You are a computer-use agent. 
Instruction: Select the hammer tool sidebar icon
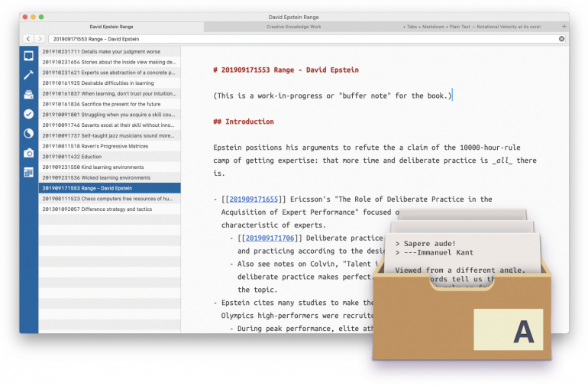coord(28,75)
